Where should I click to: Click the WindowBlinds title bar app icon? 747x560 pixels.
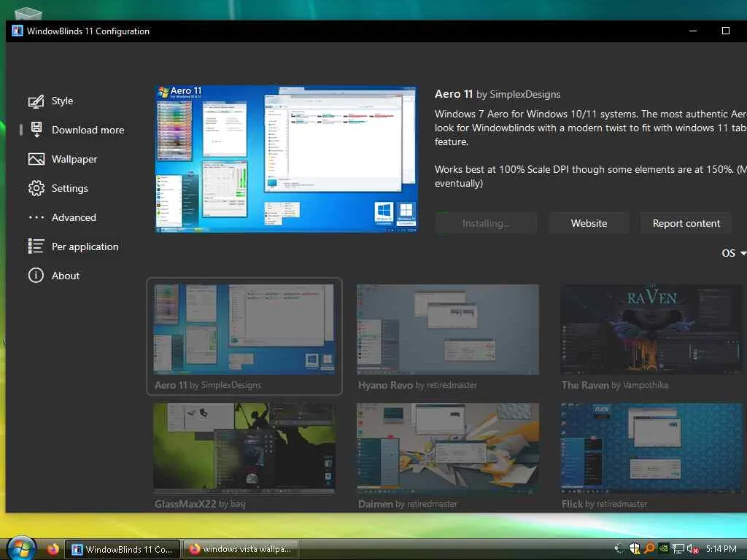coord(18,31)
